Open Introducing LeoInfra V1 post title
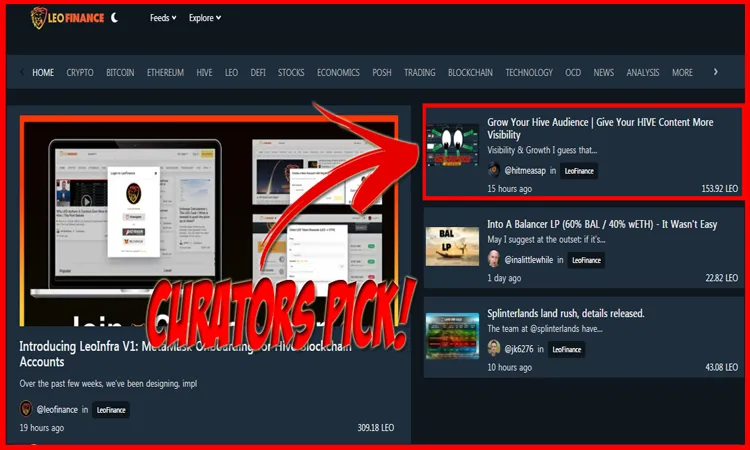 click(186, 354)
